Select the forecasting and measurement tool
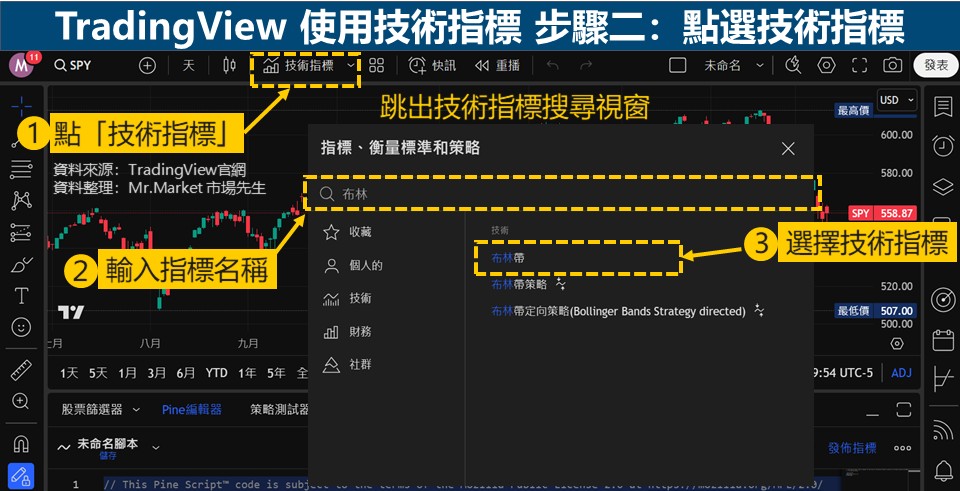 [21, 233]
